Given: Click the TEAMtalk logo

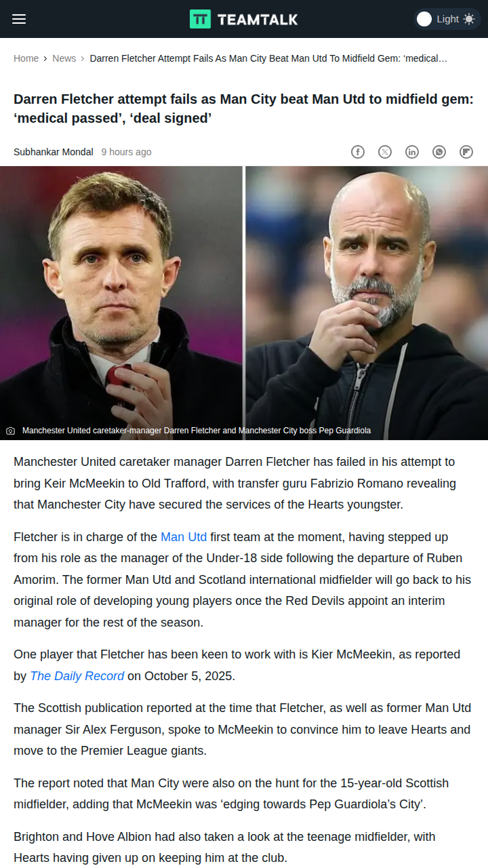Looking at the screenshot, I should point(244,19).
